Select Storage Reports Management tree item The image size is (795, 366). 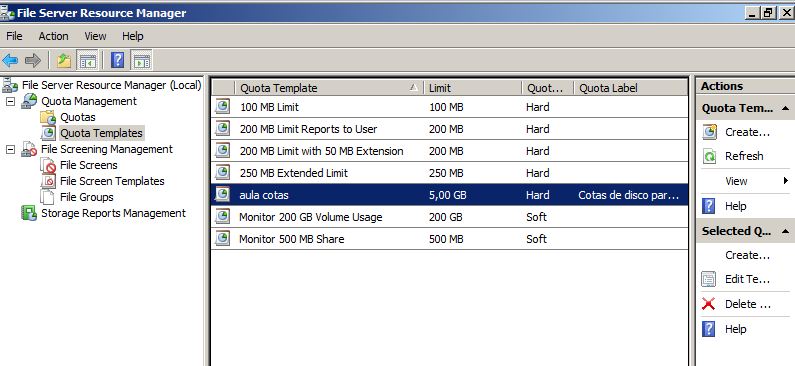[x=113, y=213]
